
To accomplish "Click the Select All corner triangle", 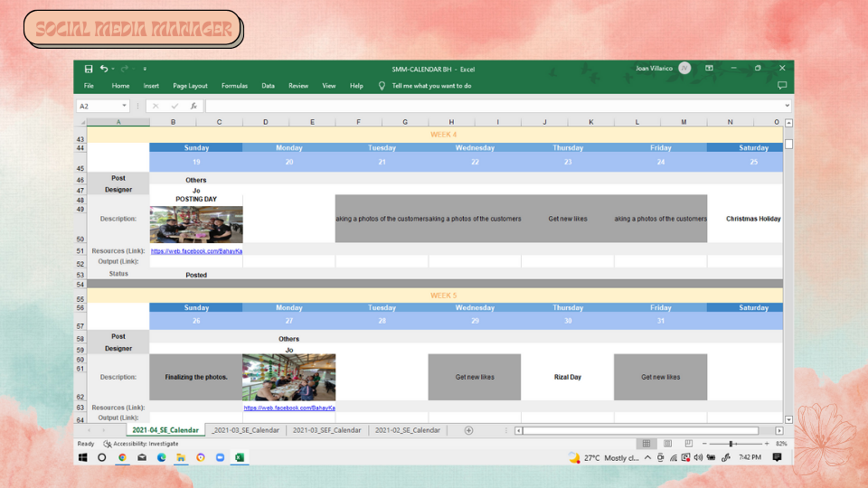I will (x=81, y=122).
